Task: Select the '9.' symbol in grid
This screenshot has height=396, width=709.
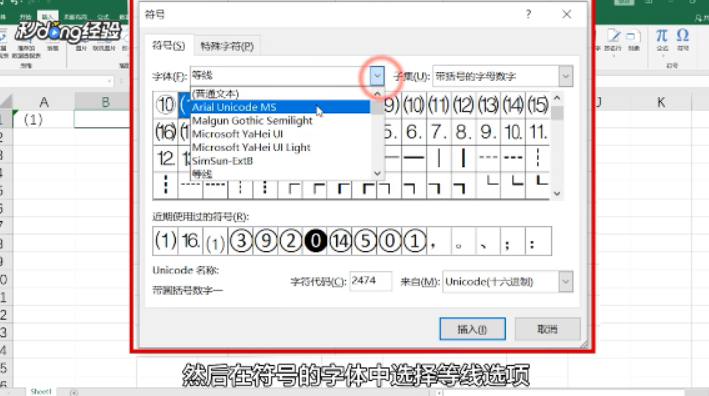Action: tap(488, 132)
